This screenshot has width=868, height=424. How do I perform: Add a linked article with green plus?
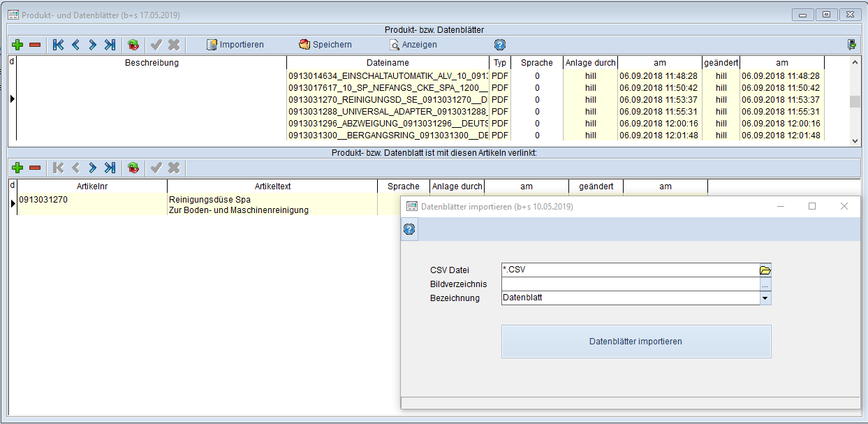pos(18,168)
